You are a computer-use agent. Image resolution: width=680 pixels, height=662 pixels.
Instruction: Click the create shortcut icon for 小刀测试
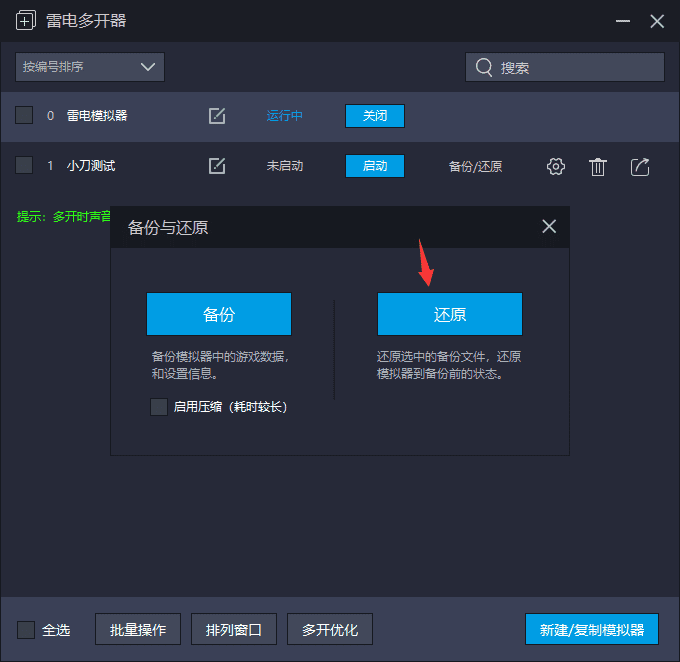click(640, 167)
